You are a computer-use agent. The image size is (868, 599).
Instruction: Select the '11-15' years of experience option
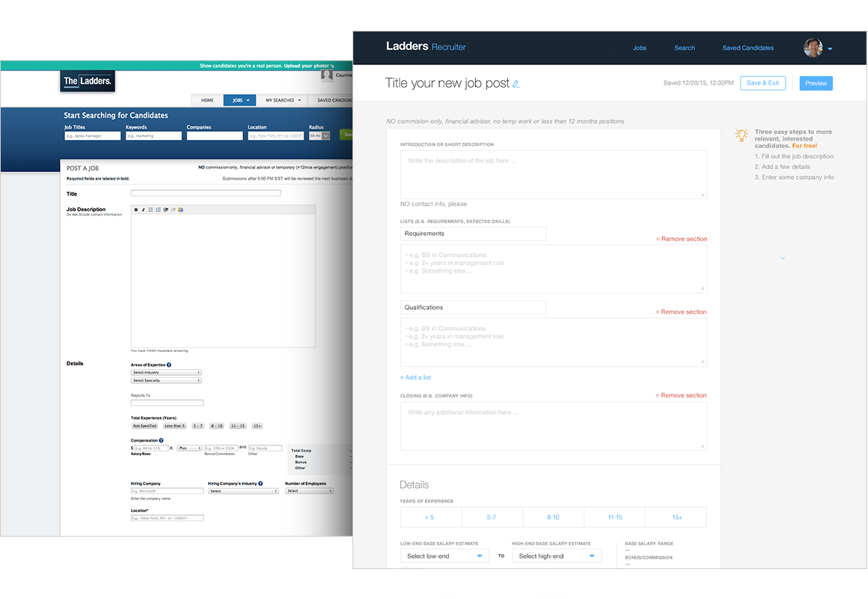[x=614, y=517]
